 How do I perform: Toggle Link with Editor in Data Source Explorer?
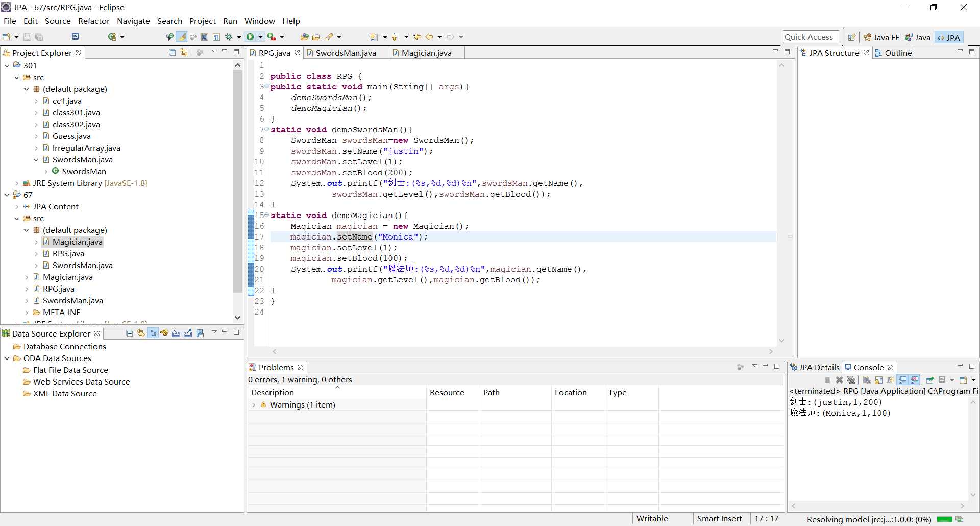point(141,333)
